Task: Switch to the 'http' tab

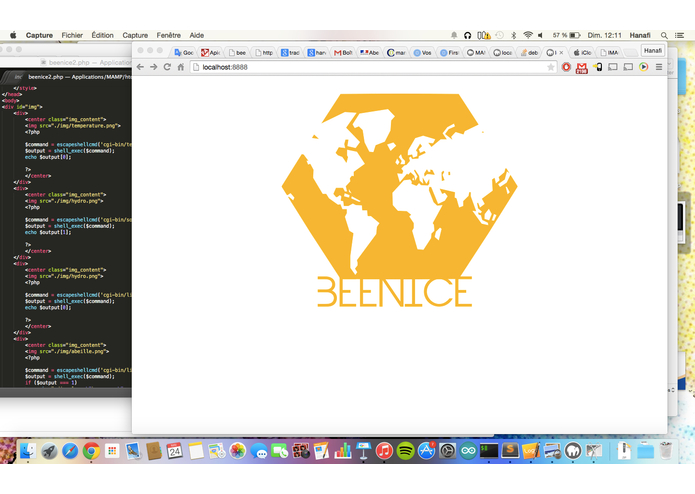Action: (264, 53)
